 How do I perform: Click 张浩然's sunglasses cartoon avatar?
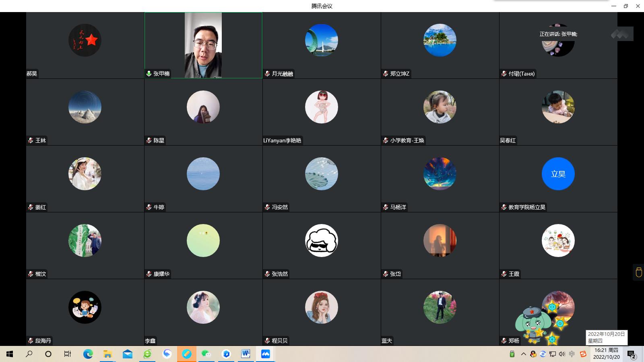[321, 241]
